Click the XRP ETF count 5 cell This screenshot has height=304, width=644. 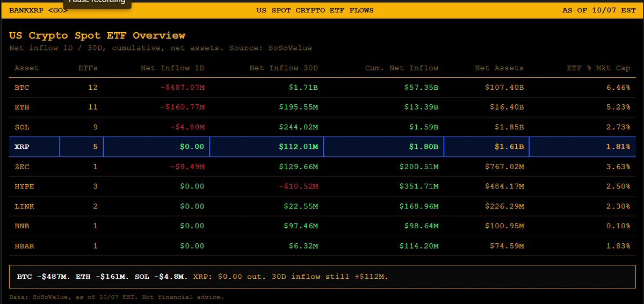(82, 147)
